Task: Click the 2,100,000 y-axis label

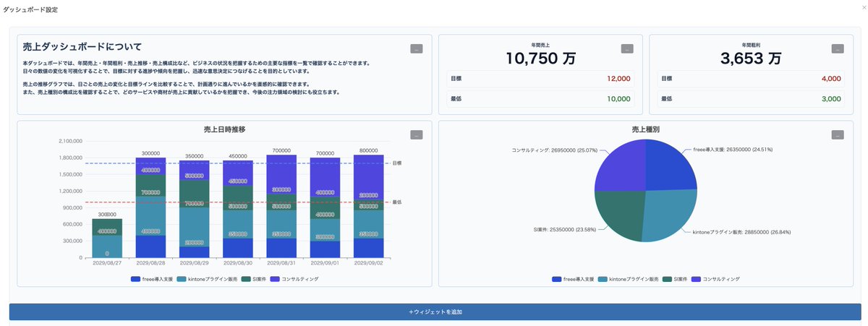Action: click(70, 141)
